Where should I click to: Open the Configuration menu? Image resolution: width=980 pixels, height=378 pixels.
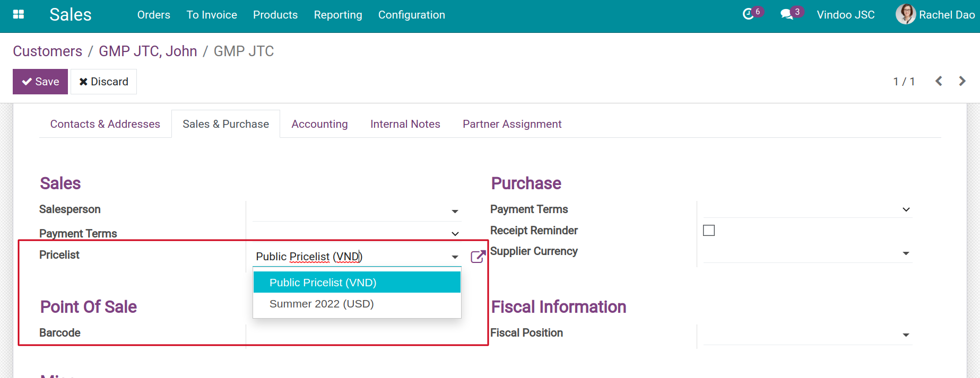(412, 15)
